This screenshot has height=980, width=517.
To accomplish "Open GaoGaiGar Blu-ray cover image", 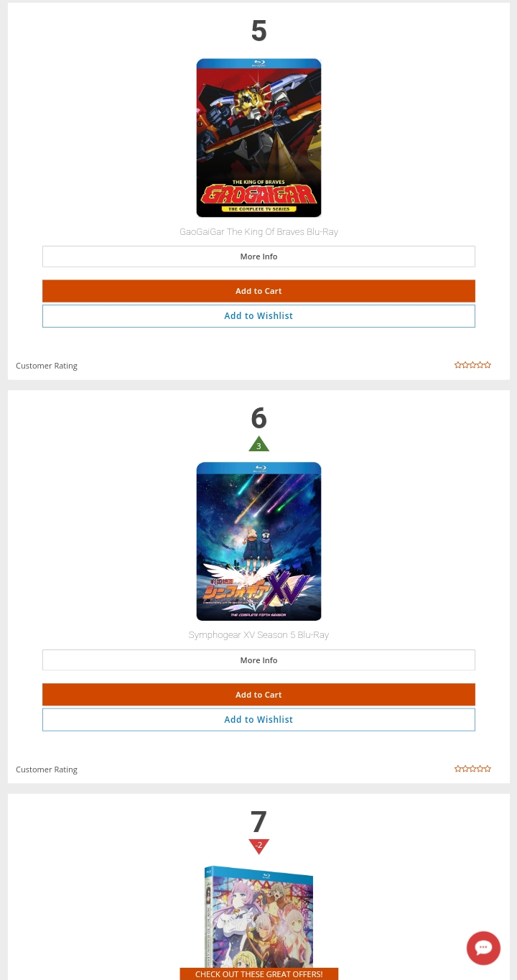I will click(258, 138).
